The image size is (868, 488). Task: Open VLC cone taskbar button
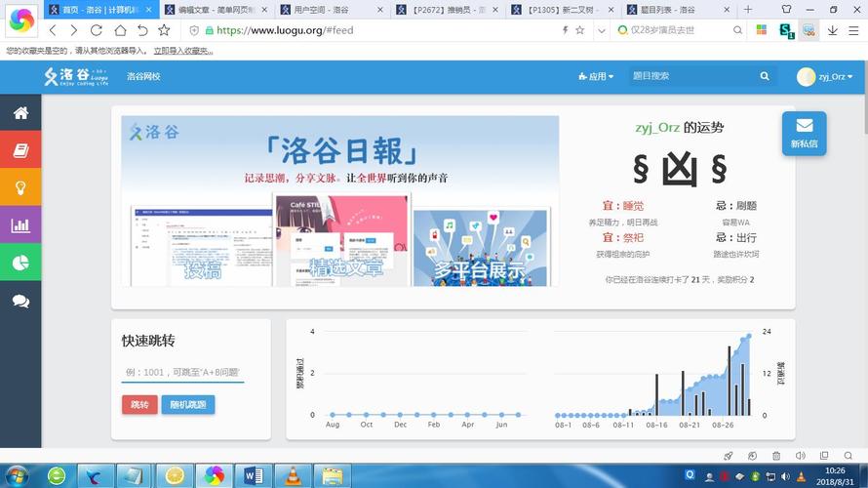293,476
